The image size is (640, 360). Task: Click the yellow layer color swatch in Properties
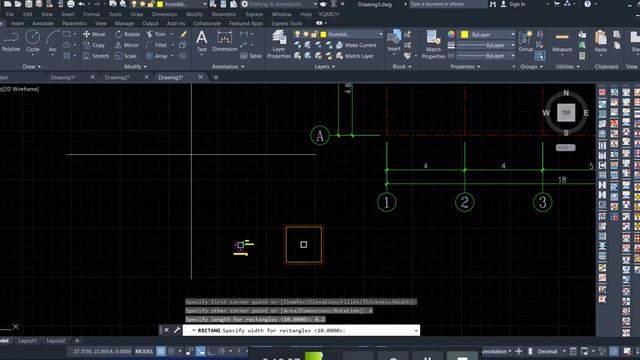tap(464, 34)
